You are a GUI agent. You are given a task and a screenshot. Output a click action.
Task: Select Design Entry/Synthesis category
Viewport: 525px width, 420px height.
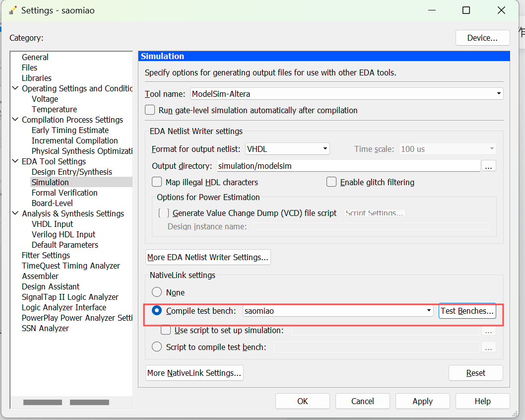[72, 172]
